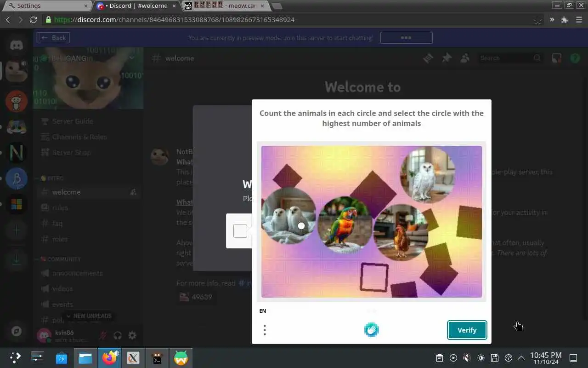Click the Add a Server plus icon

coord(17,230)
